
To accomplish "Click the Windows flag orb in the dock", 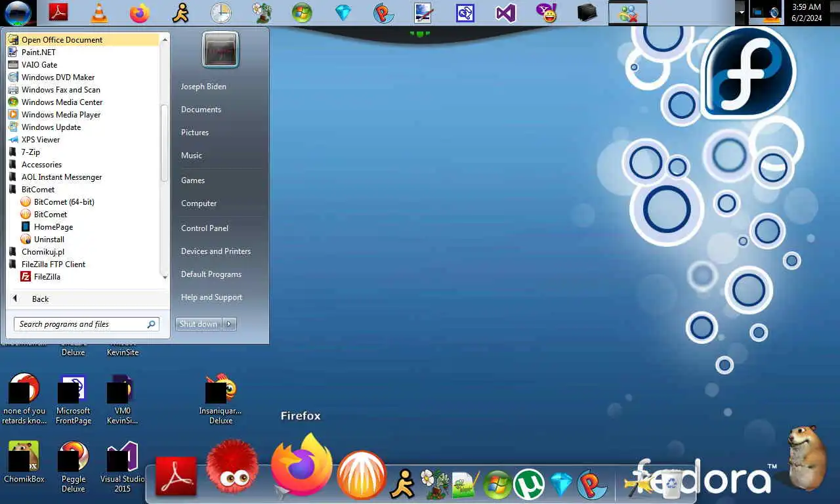I will point(497,484).
